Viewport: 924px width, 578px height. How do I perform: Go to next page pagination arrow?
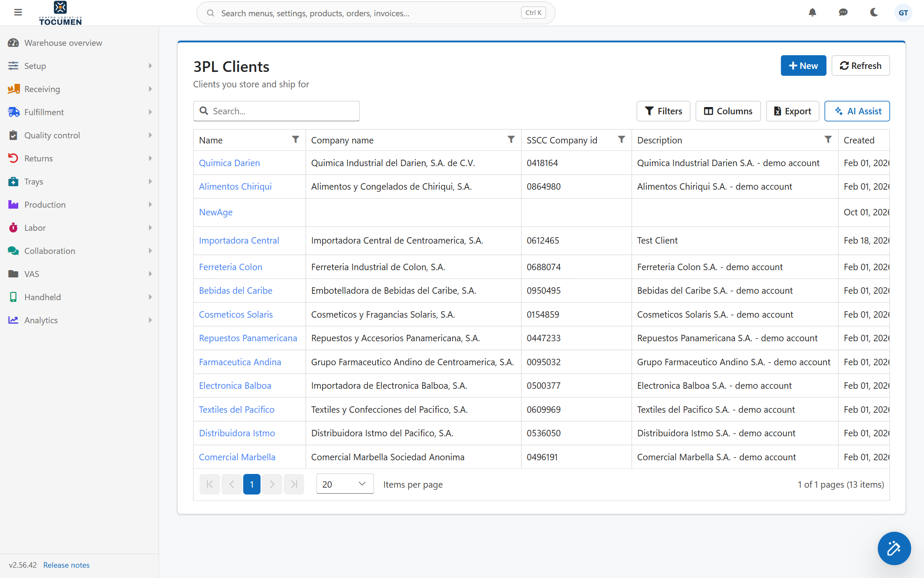tap(272, 484)
